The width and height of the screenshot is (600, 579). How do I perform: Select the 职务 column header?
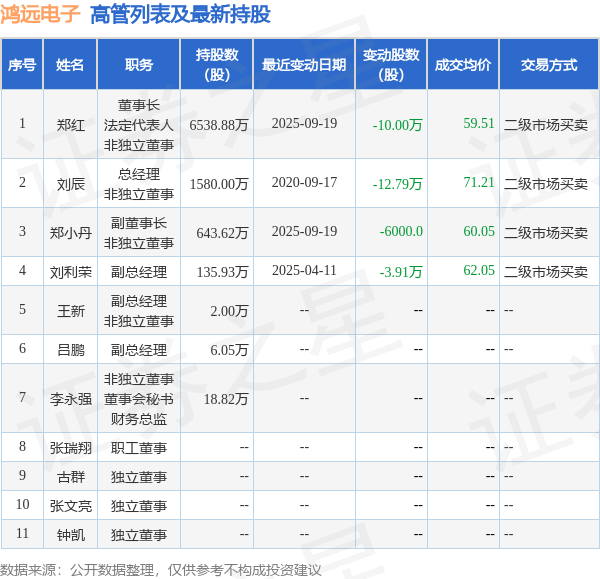point(139,65)
